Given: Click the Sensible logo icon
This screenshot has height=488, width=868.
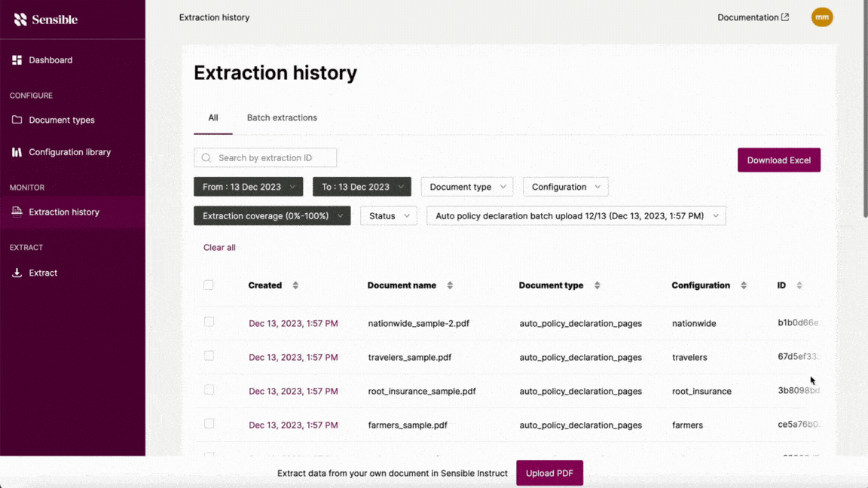Looking at the screenshot, I should [x=20, y=20].
